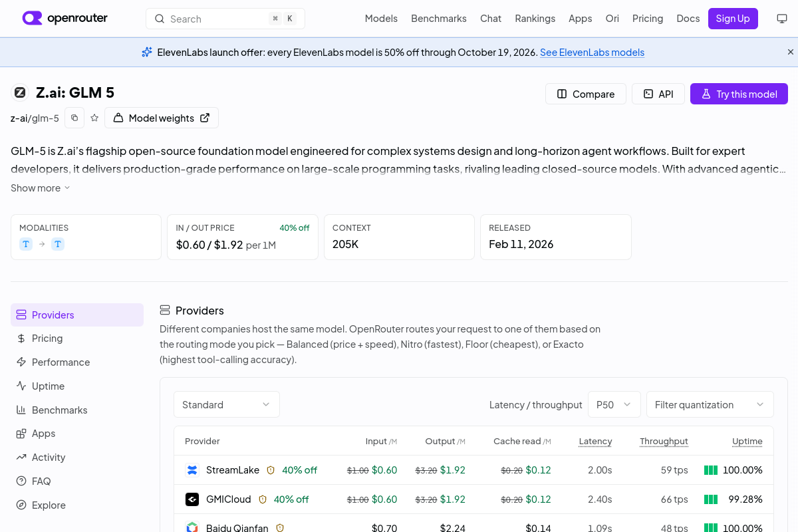
Task: Favorite the model with the star icon
Action: tap(94, 118)
